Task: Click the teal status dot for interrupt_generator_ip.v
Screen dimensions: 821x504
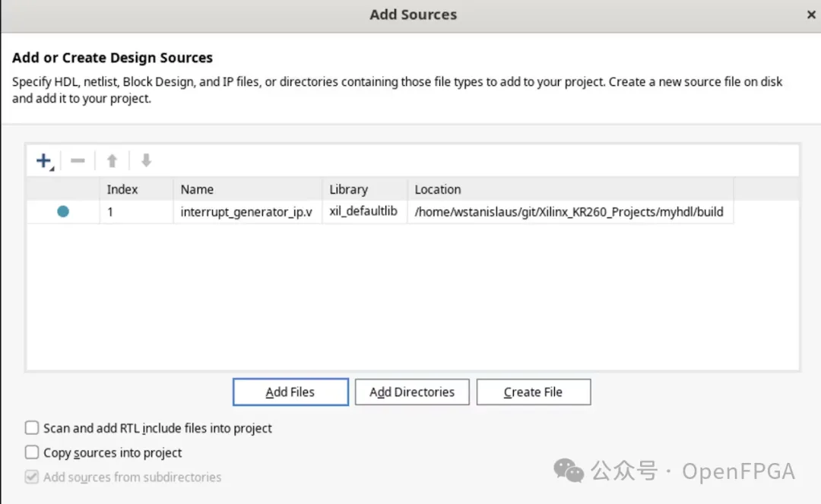Action: point(63,211)
